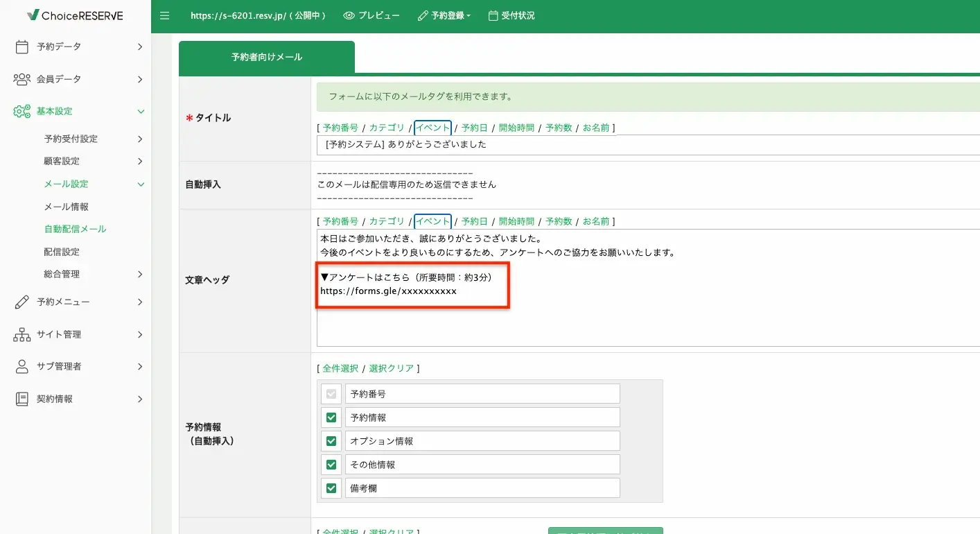Insert イベント tag in タイトル row
Screen dimensions: 980x534
(x=432, y=128)
